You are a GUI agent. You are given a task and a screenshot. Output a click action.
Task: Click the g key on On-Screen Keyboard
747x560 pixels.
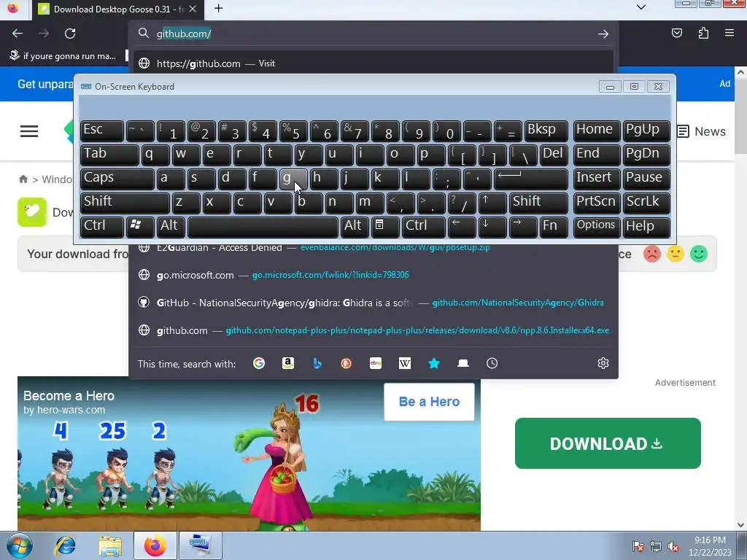click(293, 179)
